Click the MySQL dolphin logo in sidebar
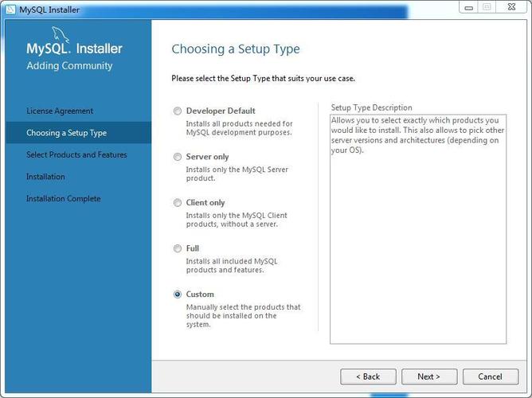Image resolution: width=532 pixels, height=398 pixels. click(61, 34)
